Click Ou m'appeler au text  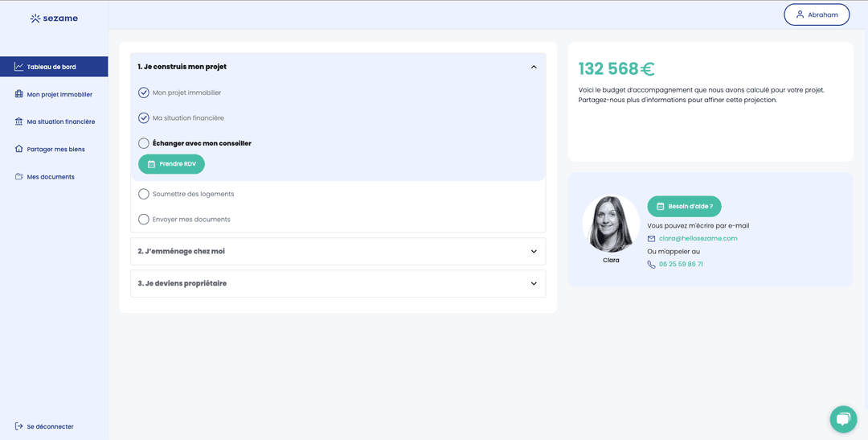coord(674,252)
